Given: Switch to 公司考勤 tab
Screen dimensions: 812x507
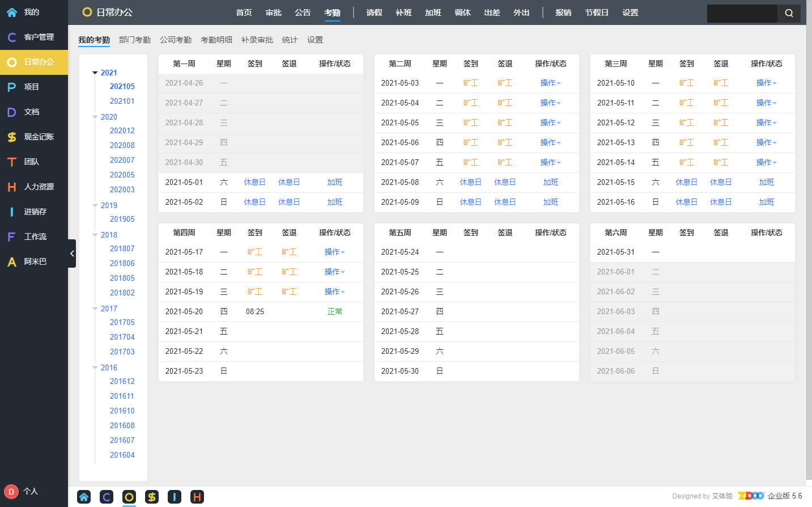Looking at the screenshot, I should pyautogui.click(x=176, y=40).
